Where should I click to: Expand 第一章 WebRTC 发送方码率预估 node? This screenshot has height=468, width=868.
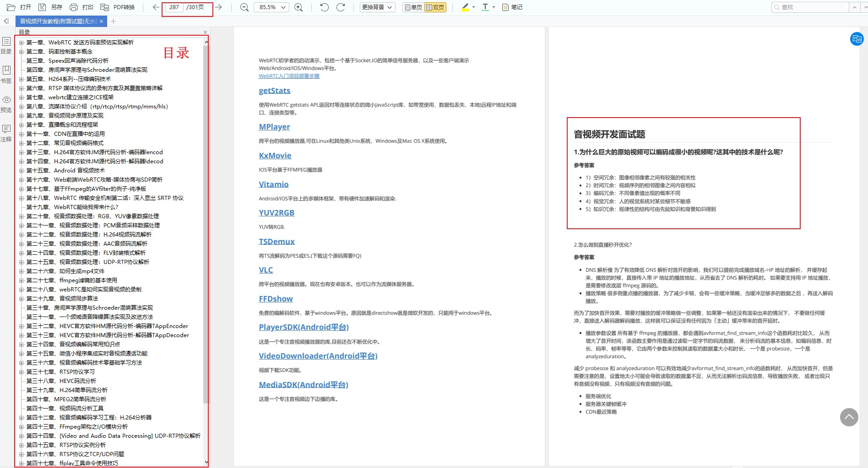coord(21,43)
